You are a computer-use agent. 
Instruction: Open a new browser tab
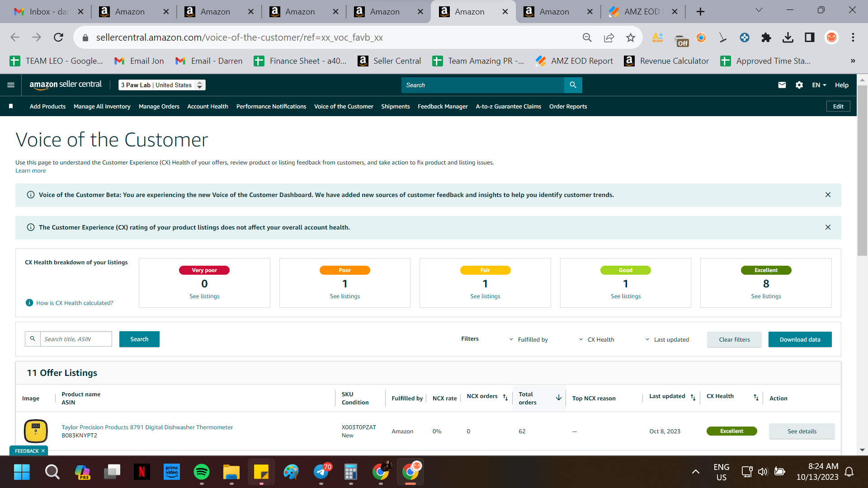(700, 12)
